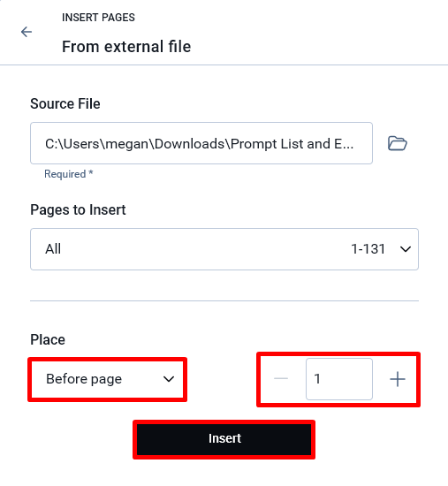Select the 1-131 page range text
This screenshot has width=448, height=486.
click(x=368, y=249)
